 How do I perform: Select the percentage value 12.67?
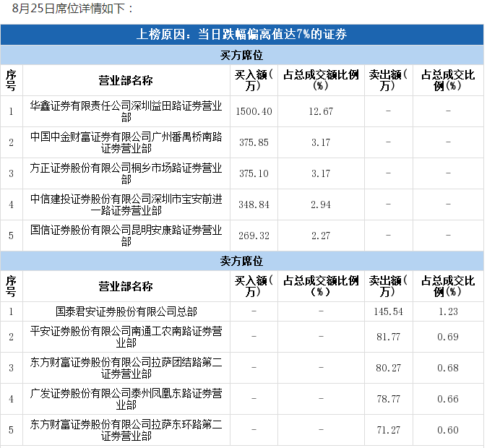pyautogui.click(x=321, y=111)
